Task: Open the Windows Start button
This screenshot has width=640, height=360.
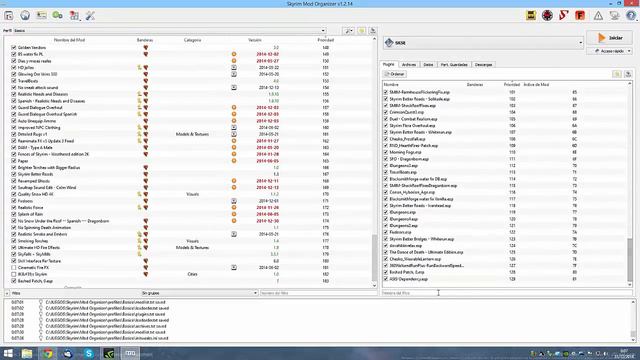Action: (x=8, y=353)
